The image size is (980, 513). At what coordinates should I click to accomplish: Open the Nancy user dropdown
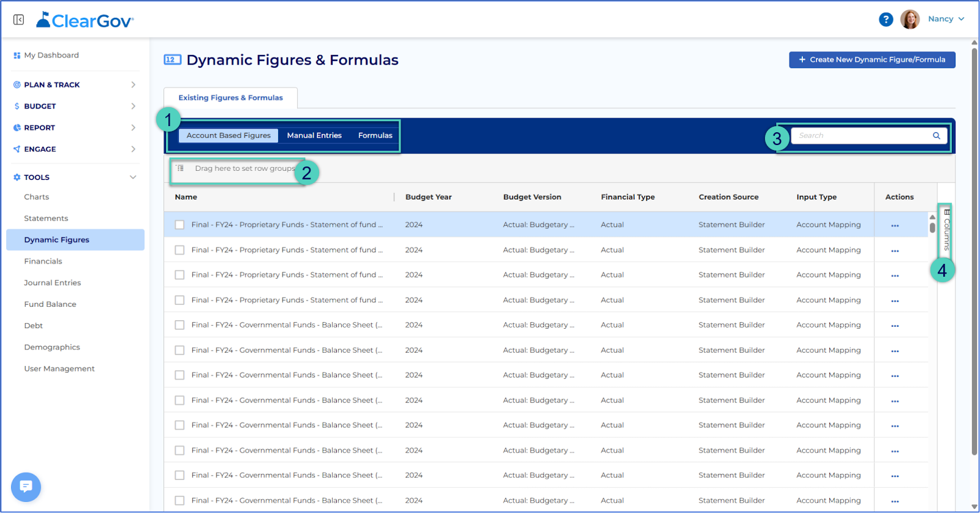[946, 19]
